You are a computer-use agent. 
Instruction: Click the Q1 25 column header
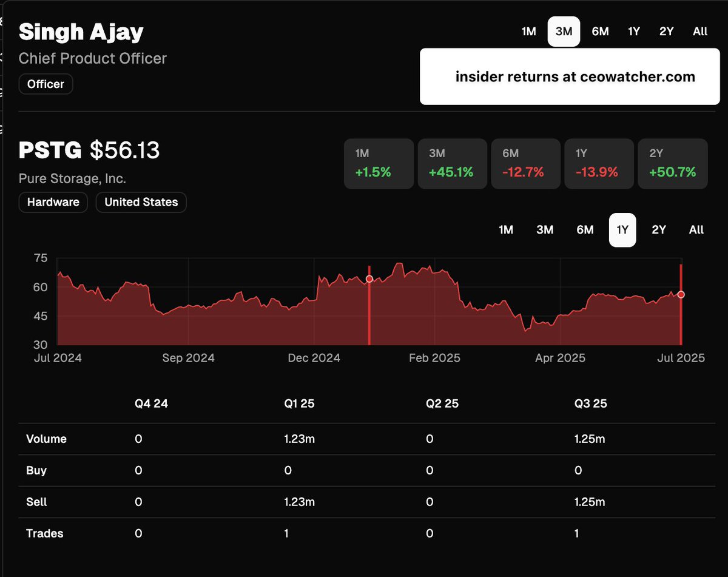299,403
